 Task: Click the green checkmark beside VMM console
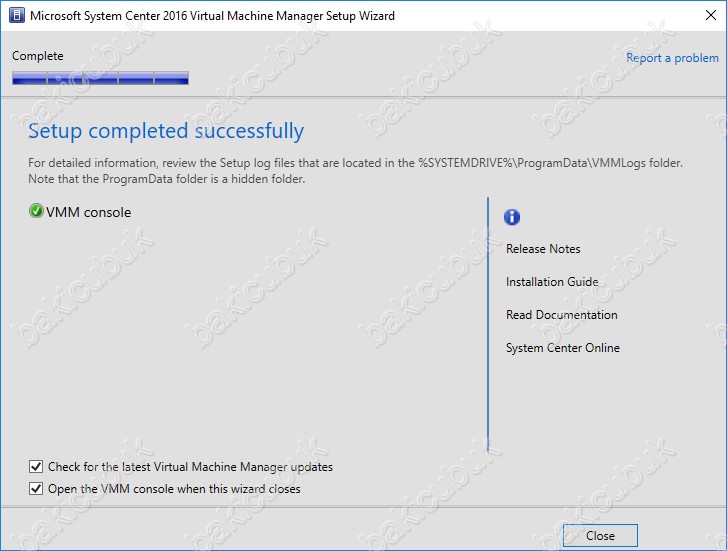coord(36,211)
